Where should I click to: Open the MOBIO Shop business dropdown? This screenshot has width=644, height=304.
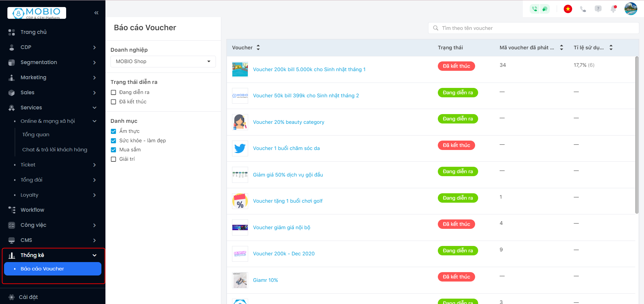click(163, 61)
